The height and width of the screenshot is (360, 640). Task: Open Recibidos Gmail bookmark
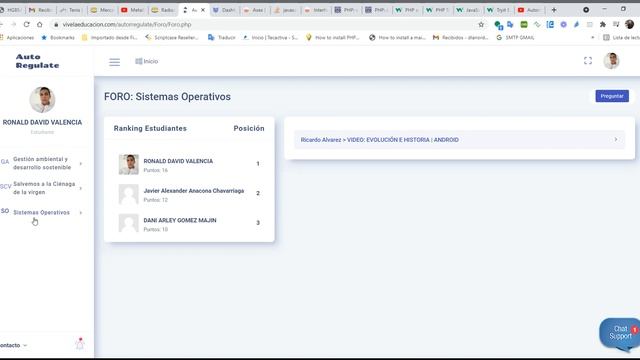click(460, 38)
